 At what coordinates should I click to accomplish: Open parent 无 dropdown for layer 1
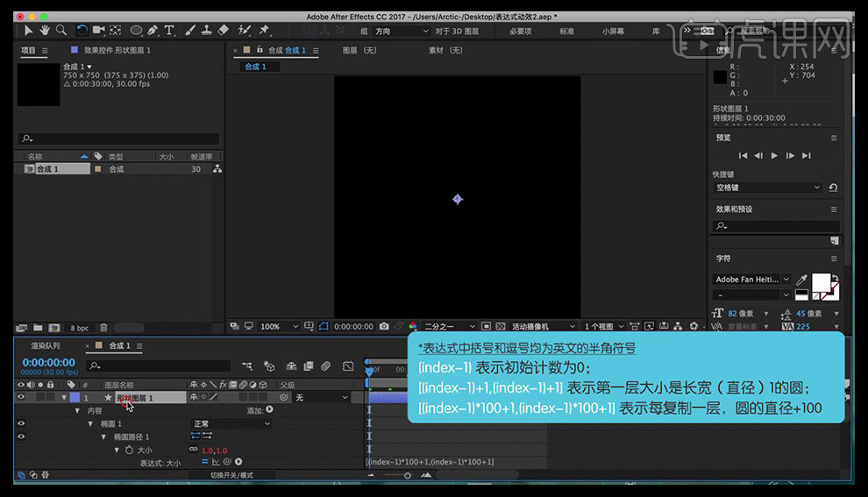321,397
